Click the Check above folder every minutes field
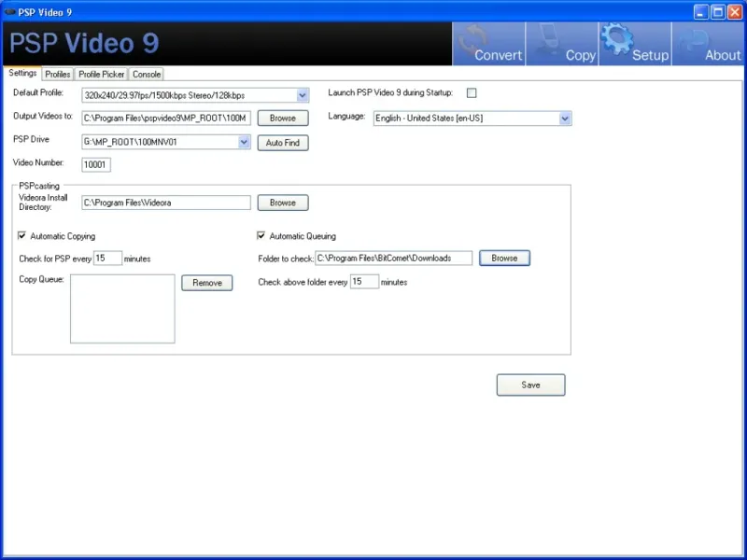The height and width of the screenshot is (560, 747). (364, 282)
